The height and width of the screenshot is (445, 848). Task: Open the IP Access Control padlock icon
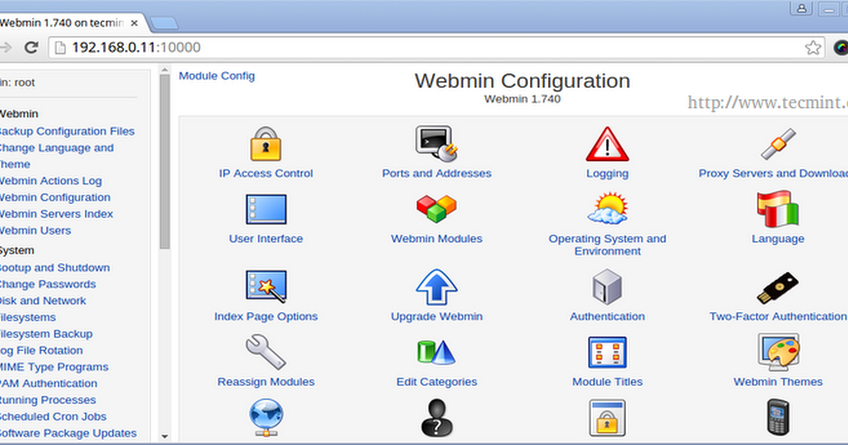coord(266,144)
